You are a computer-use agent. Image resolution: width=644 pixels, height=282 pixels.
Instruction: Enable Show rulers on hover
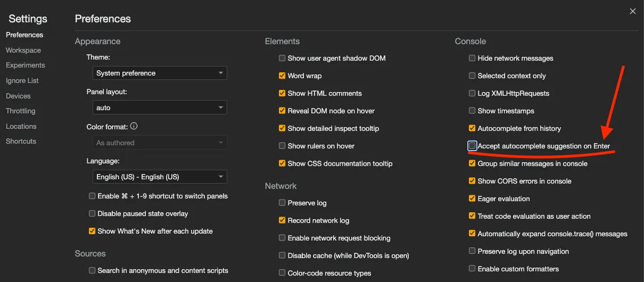tap(282, 146)
